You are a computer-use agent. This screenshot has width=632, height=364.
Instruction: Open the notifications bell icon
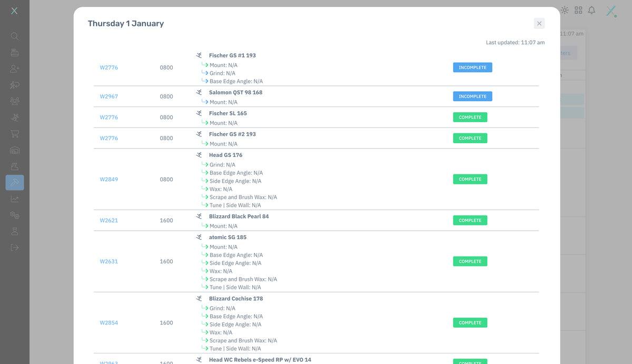tap(591, 10)
